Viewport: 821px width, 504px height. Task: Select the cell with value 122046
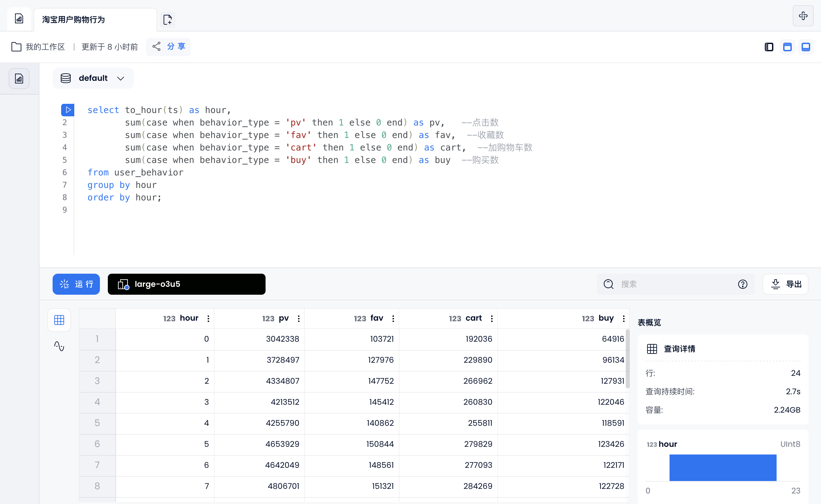pos(563,402)
